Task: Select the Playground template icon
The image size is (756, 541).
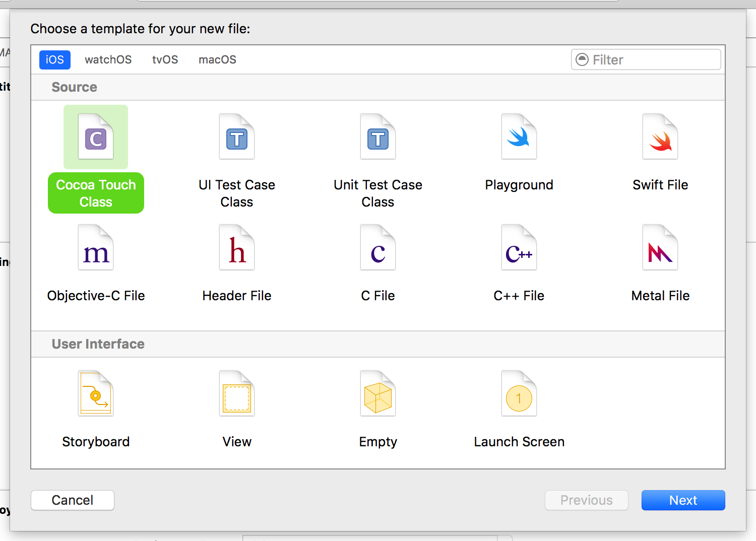Action: pos(519,137)
